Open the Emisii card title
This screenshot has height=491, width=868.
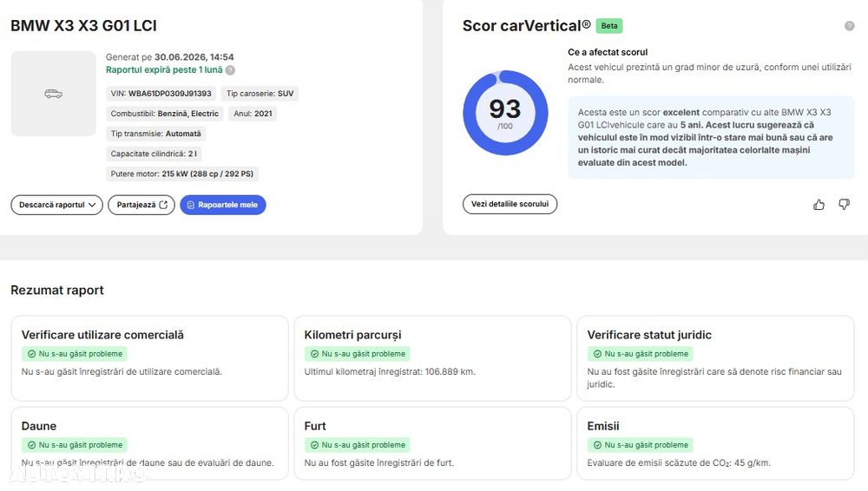click(603, 426)
